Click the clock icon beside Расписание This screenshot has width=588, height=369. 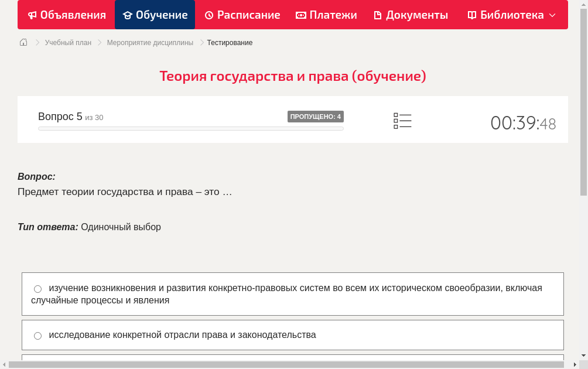click(x=209, y=15)
